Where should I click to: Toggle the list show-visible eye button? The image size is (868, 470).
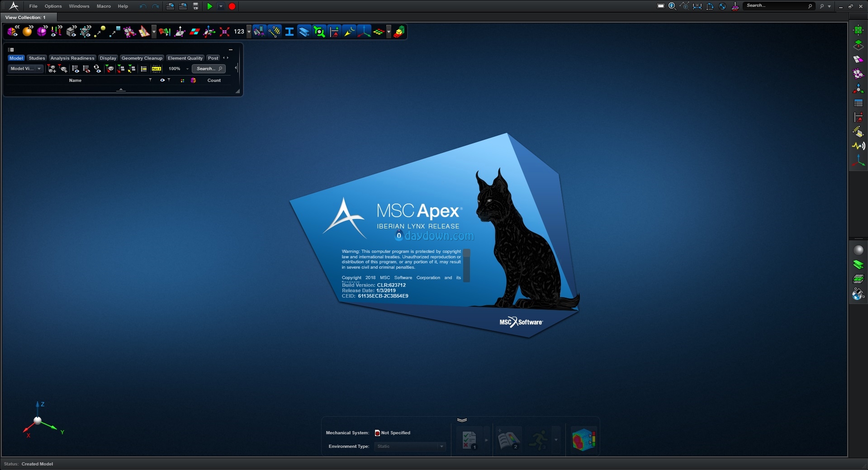click(76, 69)
